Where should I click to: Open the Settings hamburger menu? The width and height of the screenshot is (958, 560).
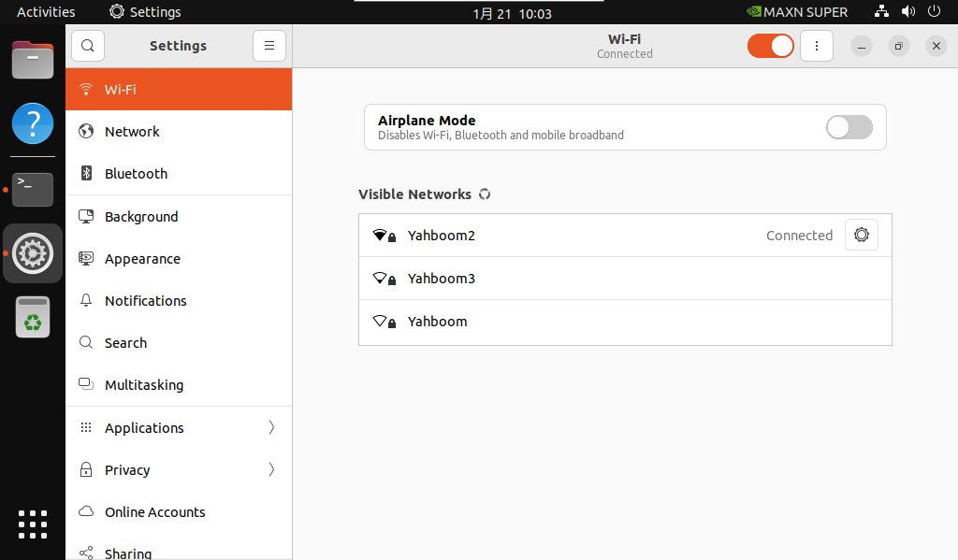pyautogui.click(x=269, y=46)
